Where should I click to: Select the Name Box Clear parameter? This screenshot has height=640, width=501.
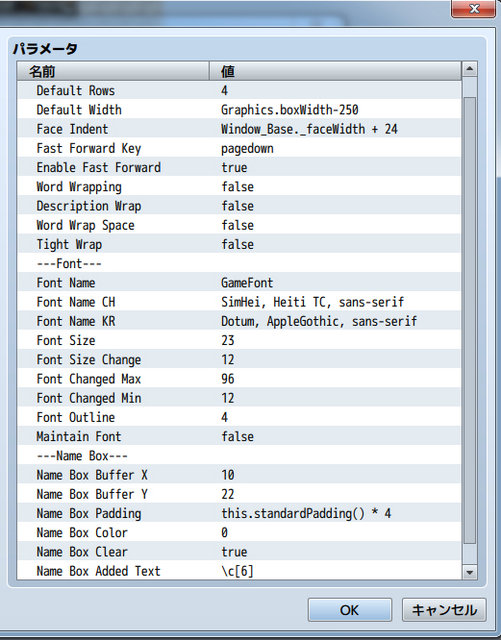[239, 551]
